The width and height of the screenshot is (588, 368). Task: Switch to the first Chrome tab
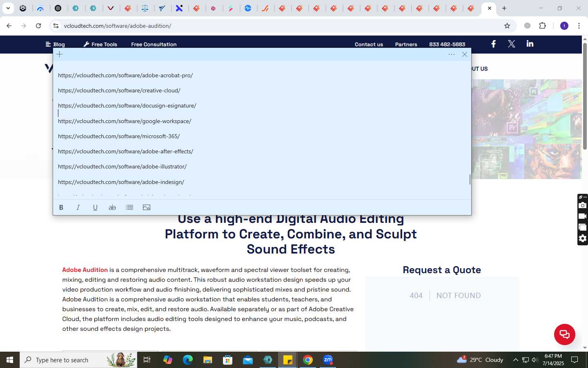23,8
